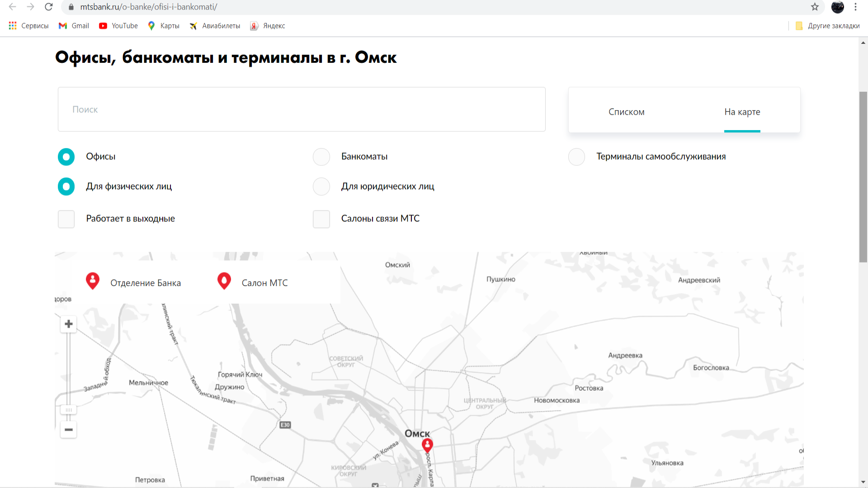Open the YouTube bookmark

pos(118,26)
